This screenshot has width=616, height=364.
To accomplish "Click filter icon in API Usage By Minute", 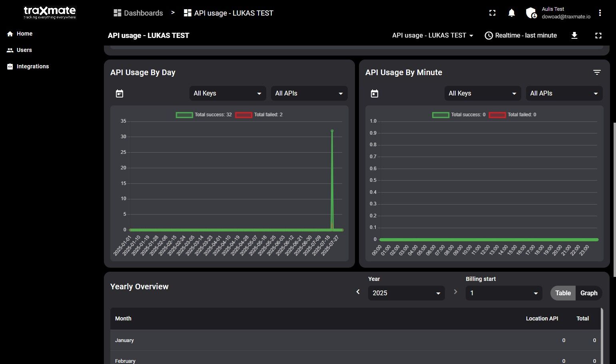I will [x=597, y=72].
